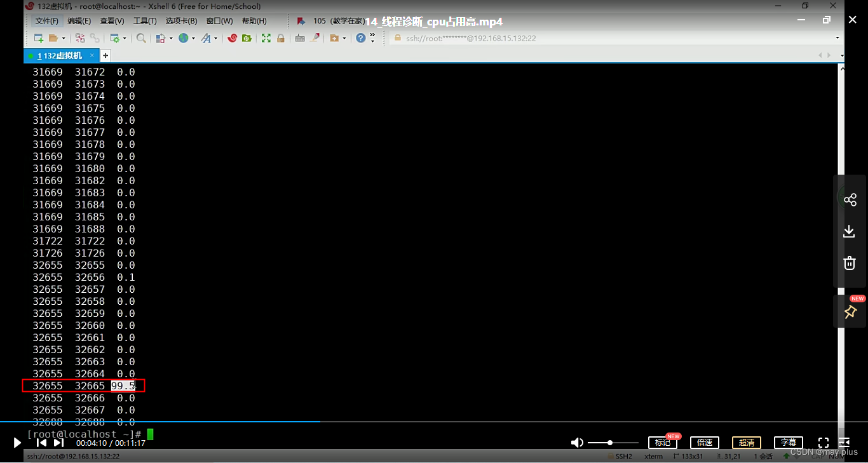Toggle subtitles with 字幕 button

789,443
